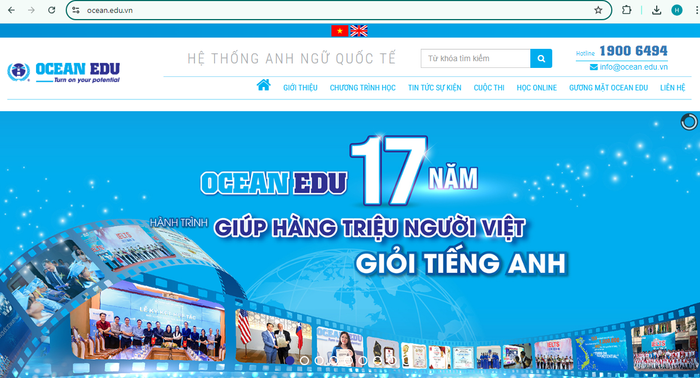Click the blue search magnifier button
700x378 pixels.
click(x=541, y=58)
